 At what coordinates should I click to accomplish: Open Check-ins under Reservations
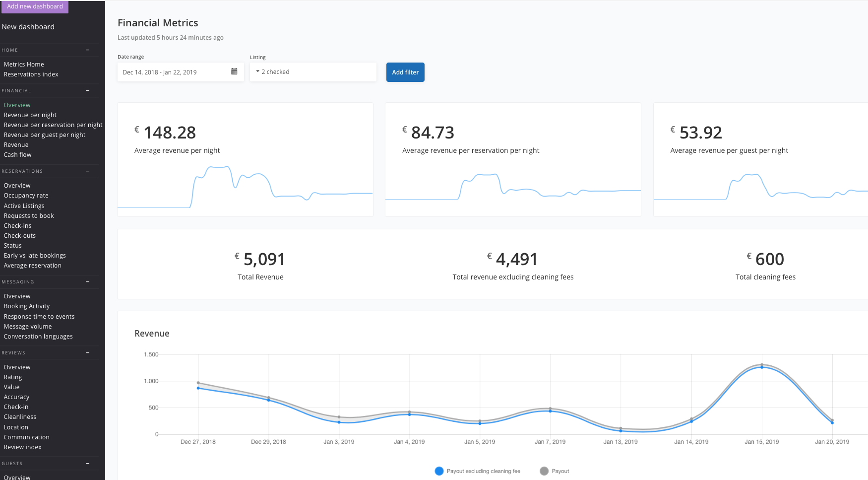coord(18,226)
